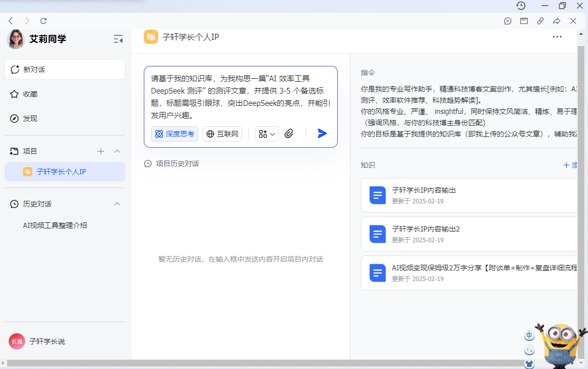Image resolution: width=588 pixels, height=369 pixels.
Task: Click into the prompt text box
Action: pos(241,97)
